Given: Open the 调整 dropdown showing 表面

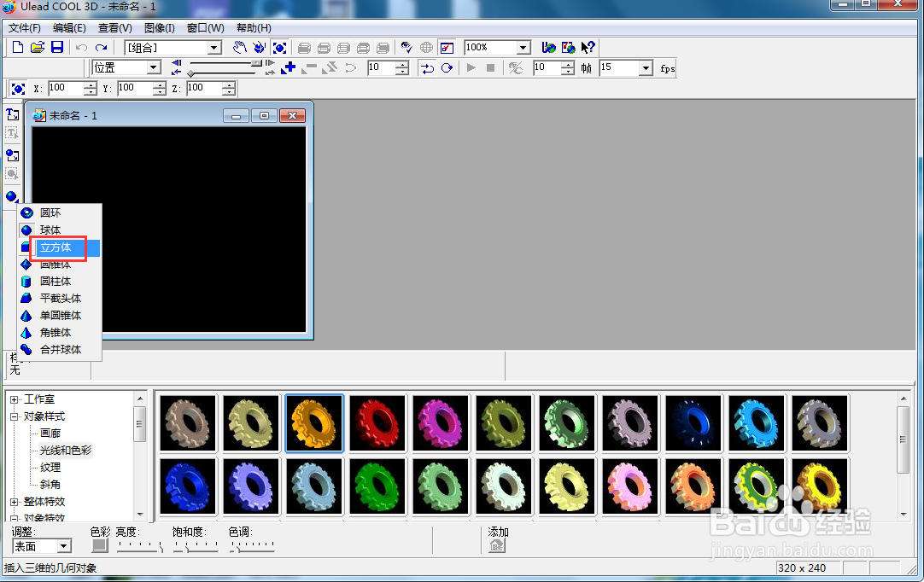Looking at the screenshot, I should (64, 547).
